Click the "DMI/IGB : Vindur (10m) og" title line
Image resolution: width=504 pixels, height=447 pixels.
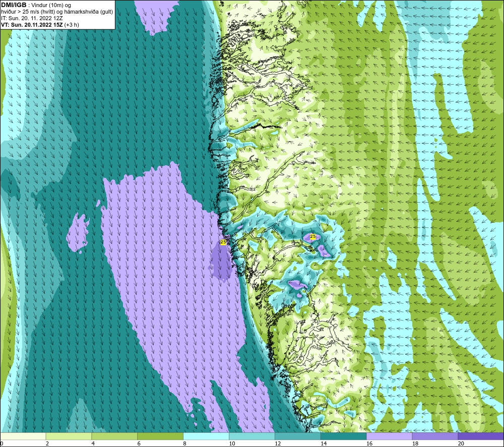pos(36,5)
